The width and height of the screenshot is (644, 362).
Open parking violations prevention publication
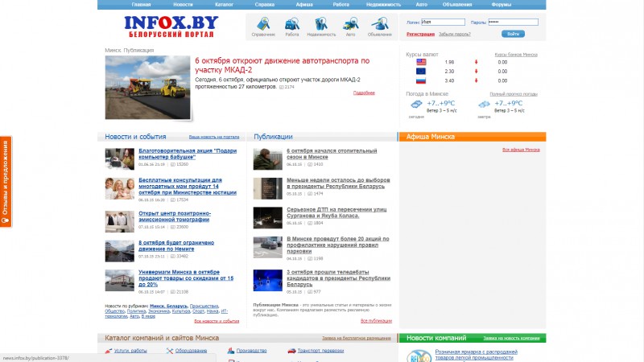click(338, 245)
